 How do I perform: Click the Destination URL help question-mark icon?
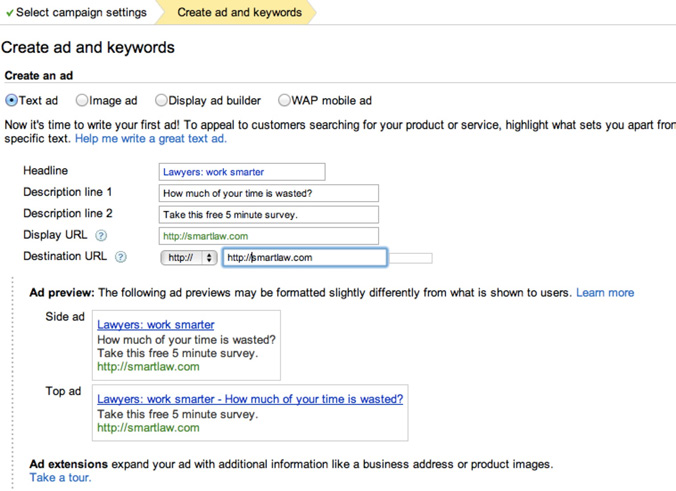(x=120, y=257)
